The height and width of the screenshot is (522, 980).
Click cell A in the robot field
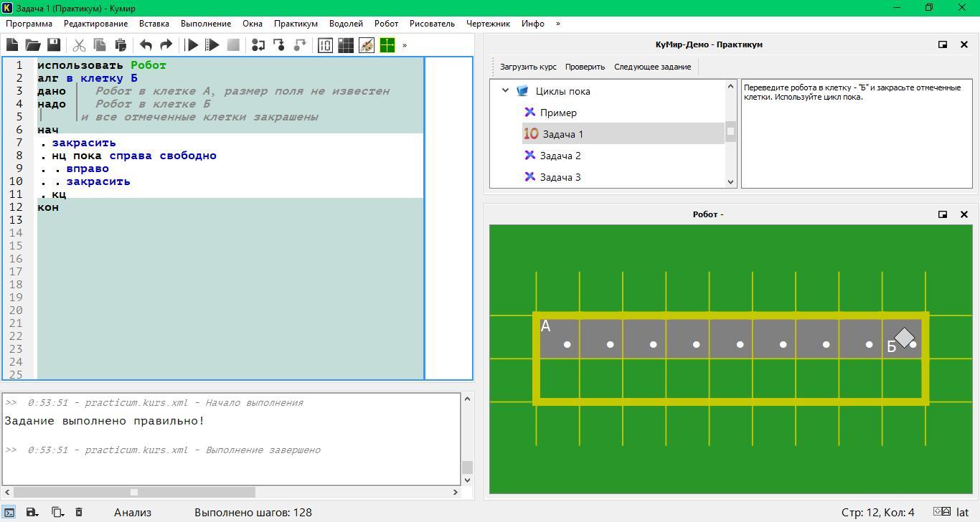[x=558, y=338]
